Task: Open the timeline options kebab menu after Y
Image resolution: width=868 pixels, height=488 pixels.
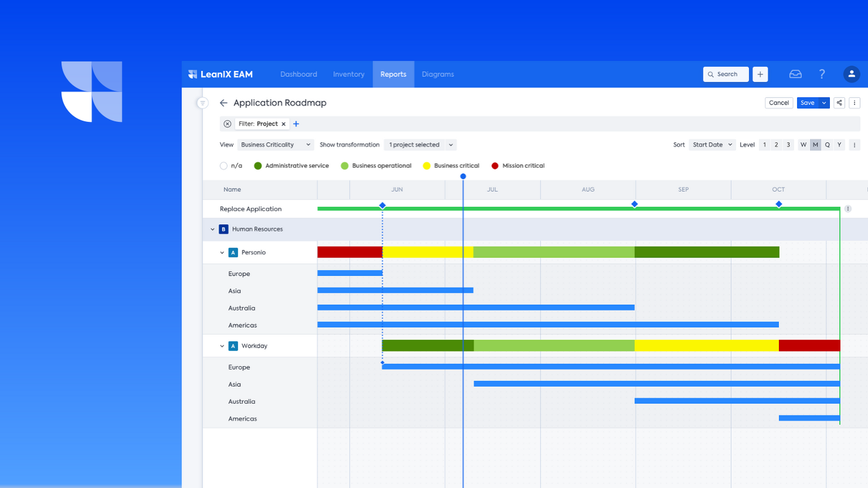Action: [855, 145]
